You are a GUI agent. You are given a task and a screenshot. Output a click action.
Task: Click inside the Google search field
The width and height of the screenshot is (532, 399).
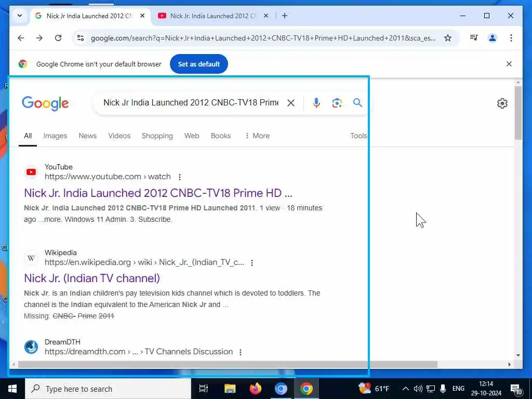(191, 103)
